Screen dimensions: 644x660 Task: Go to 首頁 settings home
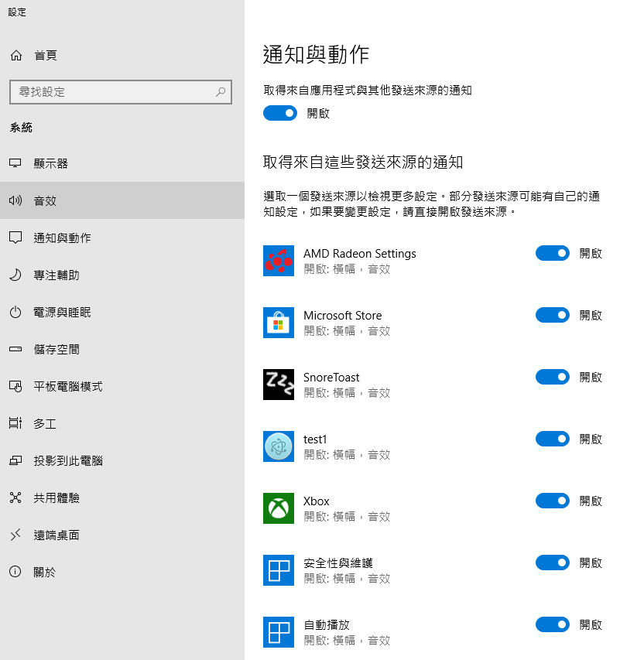pos(45,56)
